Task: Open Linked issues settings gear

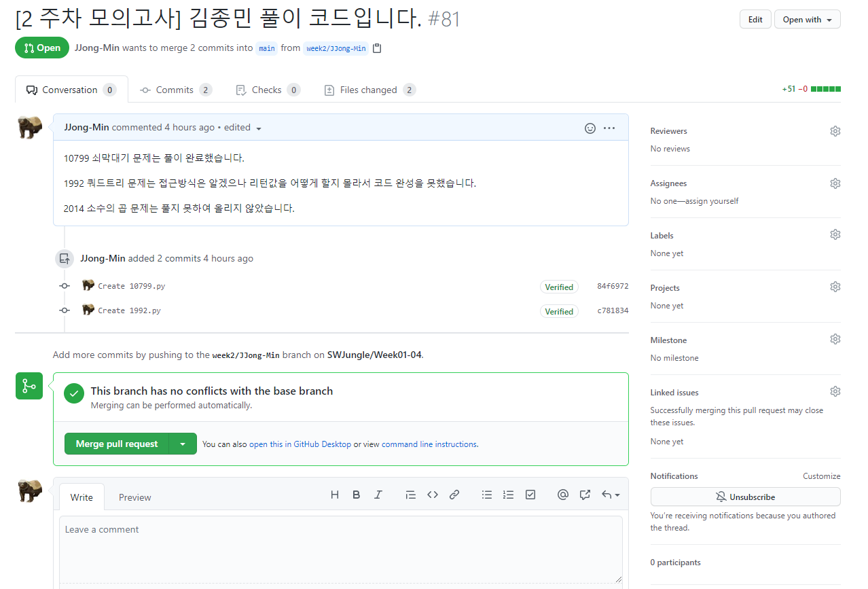Action: [x=835, y=391]
